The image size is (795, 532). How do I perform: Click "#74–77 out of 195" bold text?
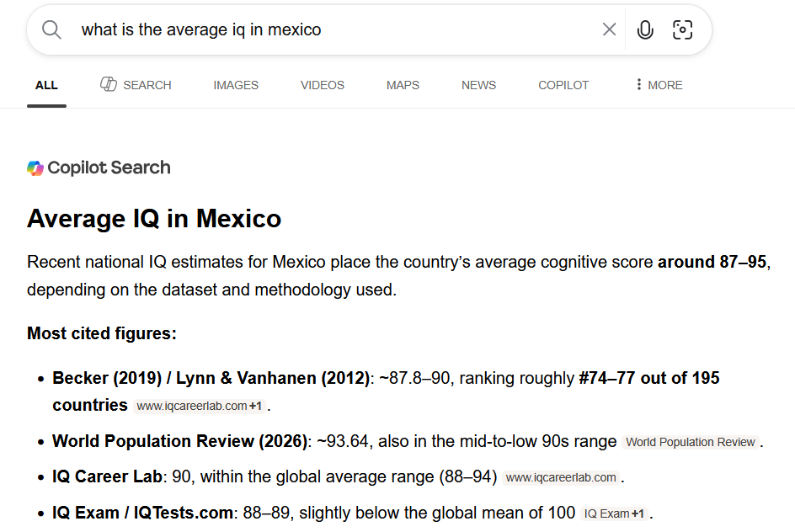click(x=649, y=378)
